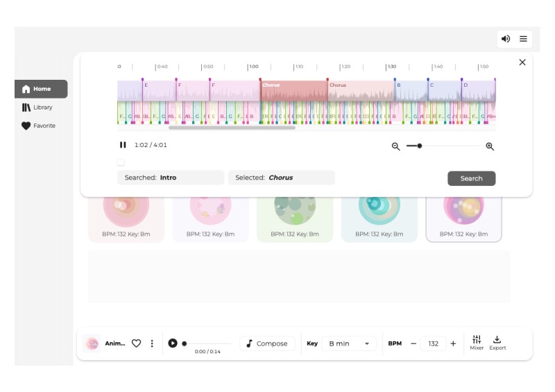Play the track in the bottom player
Viewport: 555px width, 392px height.
[x=173, y=343]
